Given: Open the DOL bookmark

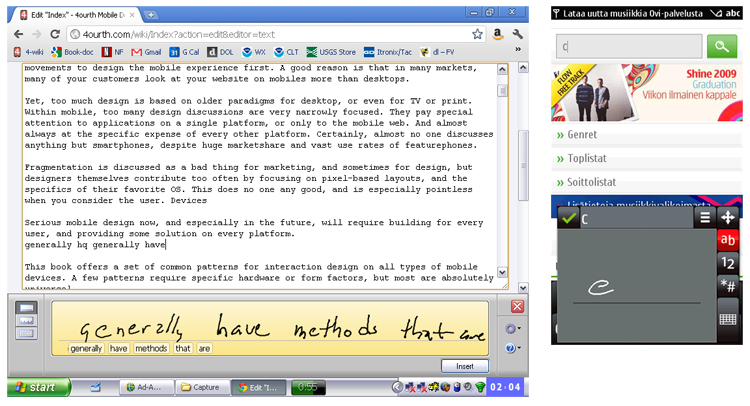Looking at the screenshot, I should [221, 52].
